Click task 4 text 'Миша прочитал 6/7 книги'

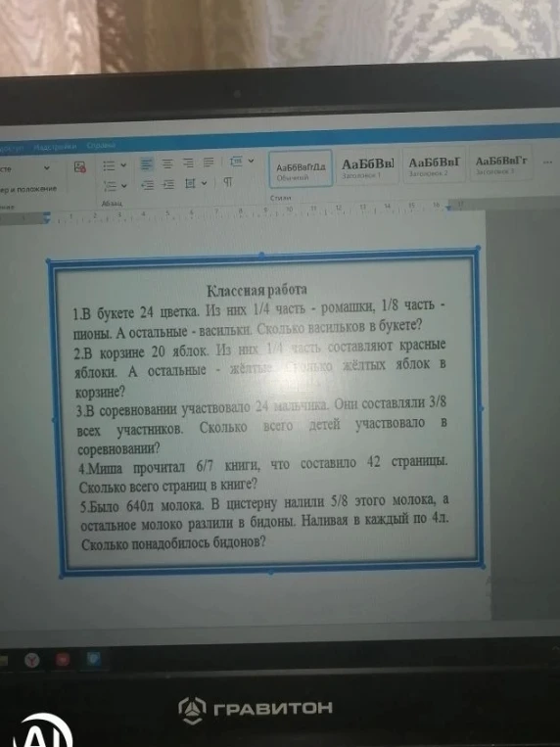coord(263,474)
